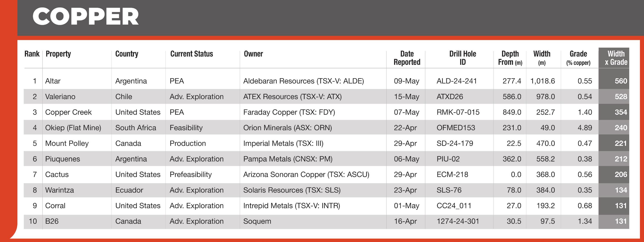Click drill hole ID CC24_011
This screenshot has height=242, width=644.
[x=454, y=206]
